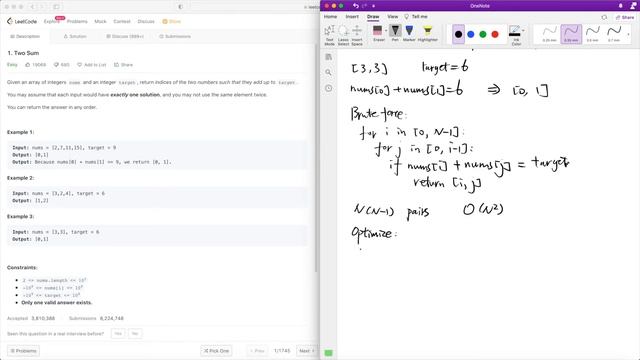Go forward in the browser
640x360 pixels.
pos(42,7)
